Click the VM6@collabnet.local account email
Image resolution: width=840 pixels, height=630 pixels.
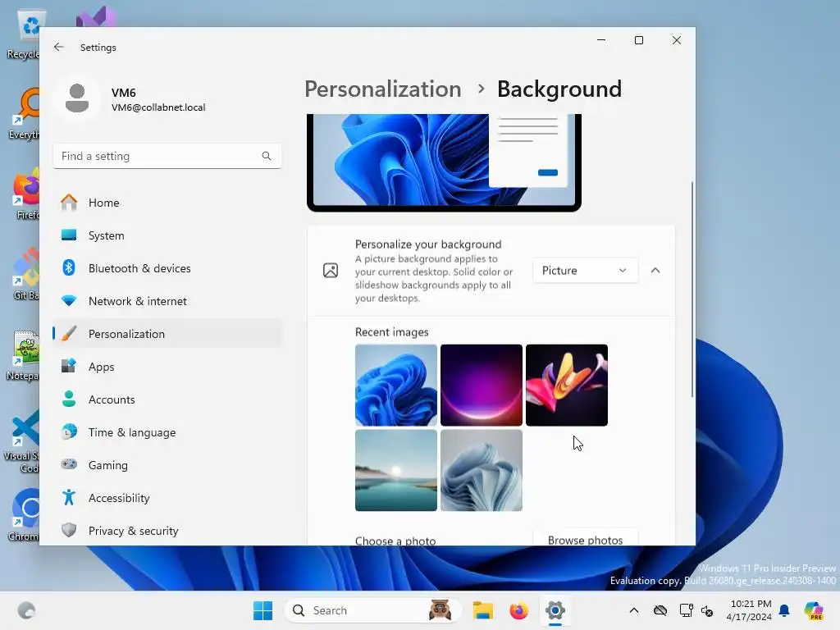tap(158, 107)
